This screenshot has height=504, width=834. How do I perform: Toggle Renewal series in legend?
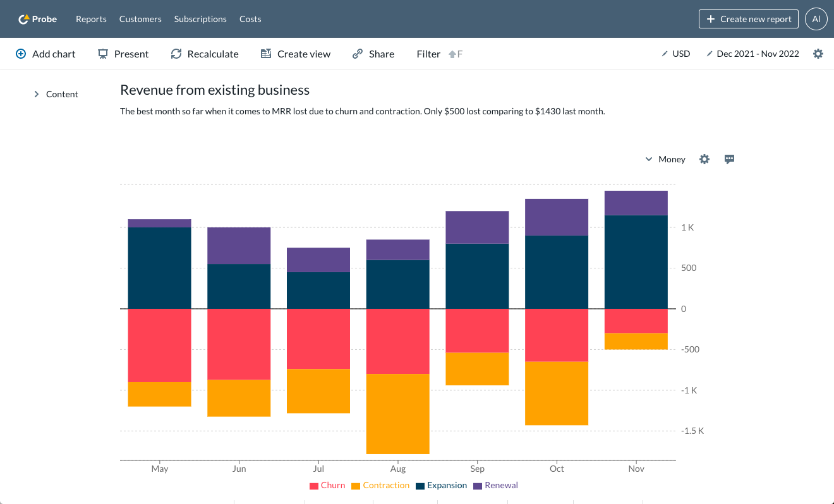[x=496, y=486]
